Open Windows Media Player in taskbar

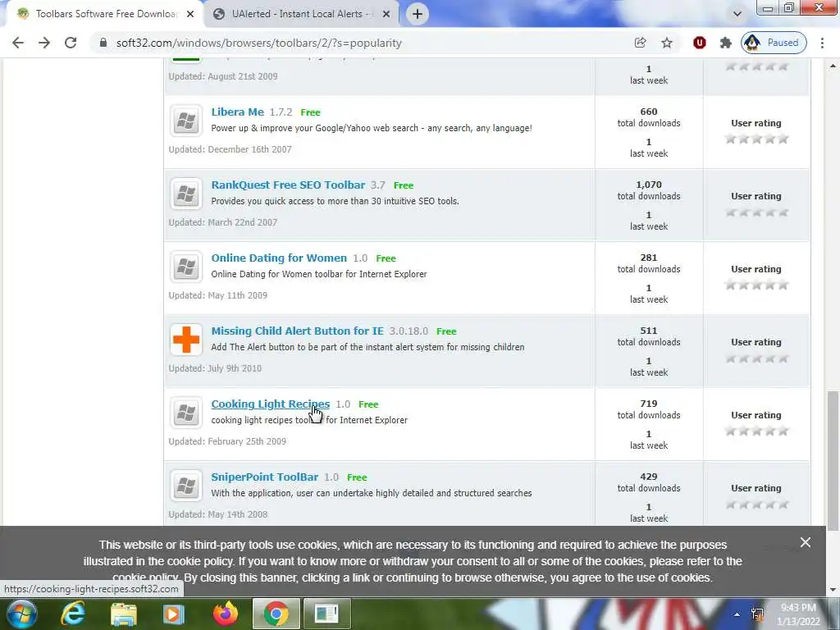click(x=173, y=614)
